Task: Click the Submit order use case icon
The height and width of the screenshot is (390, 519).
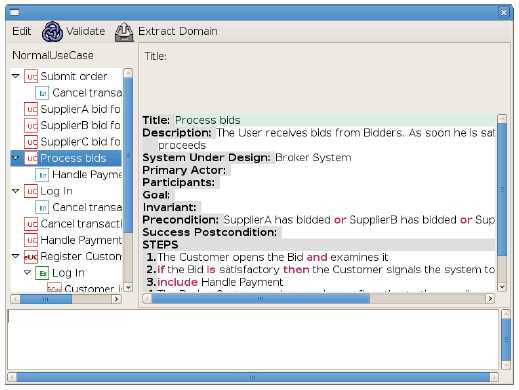Action: [x=31, y=76]
